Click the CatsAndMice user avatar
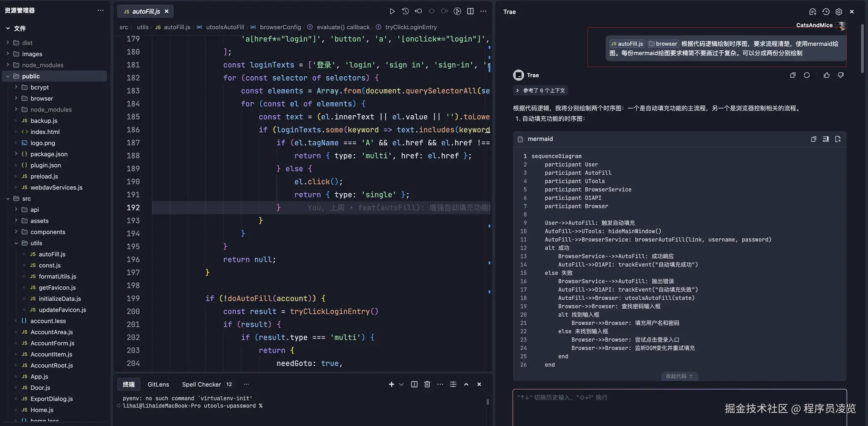Screen dimensions: 868x426 point(841,26)
